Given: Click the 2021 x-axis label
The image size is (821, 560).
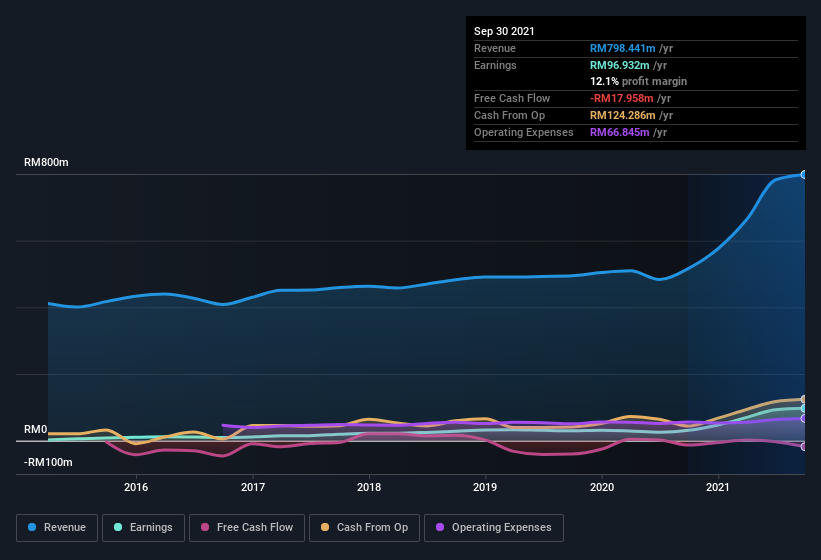Looking at the screenshot, I should point(717,487).
